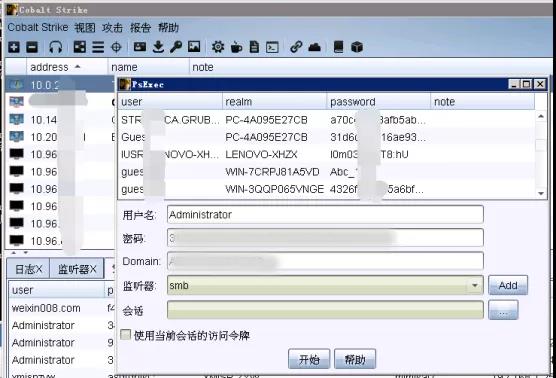Image resolution: width=556 pixels, height=378 pixels.
Task: Click the cloud toolbar icon
Action: tap(314, 47)
